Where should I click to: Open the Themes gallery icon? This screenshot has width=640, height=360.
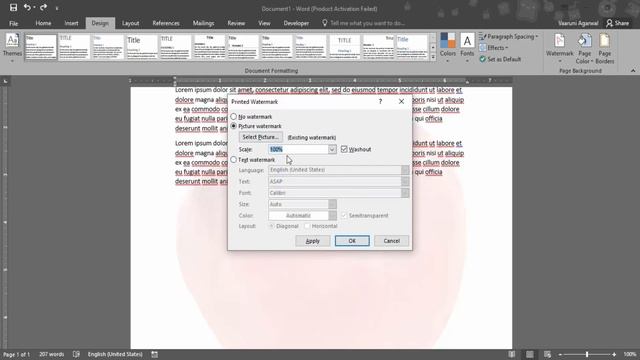click(12, 41)
